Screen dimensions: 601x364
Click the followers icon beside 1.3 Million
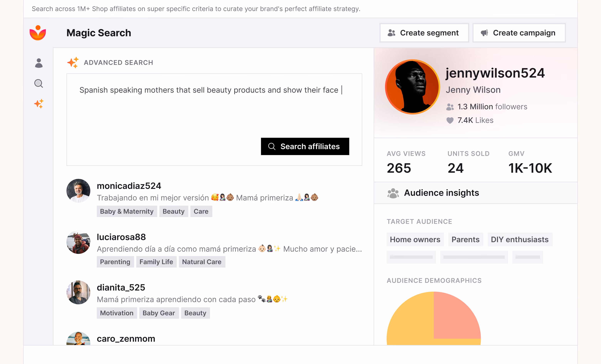coord(450,107)
